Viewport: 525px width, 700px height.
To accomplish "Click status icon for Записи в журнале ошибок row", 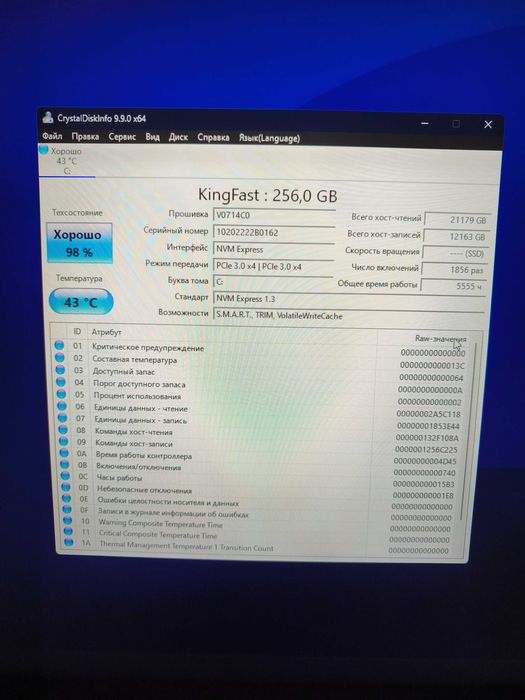I will pos(67,509).
